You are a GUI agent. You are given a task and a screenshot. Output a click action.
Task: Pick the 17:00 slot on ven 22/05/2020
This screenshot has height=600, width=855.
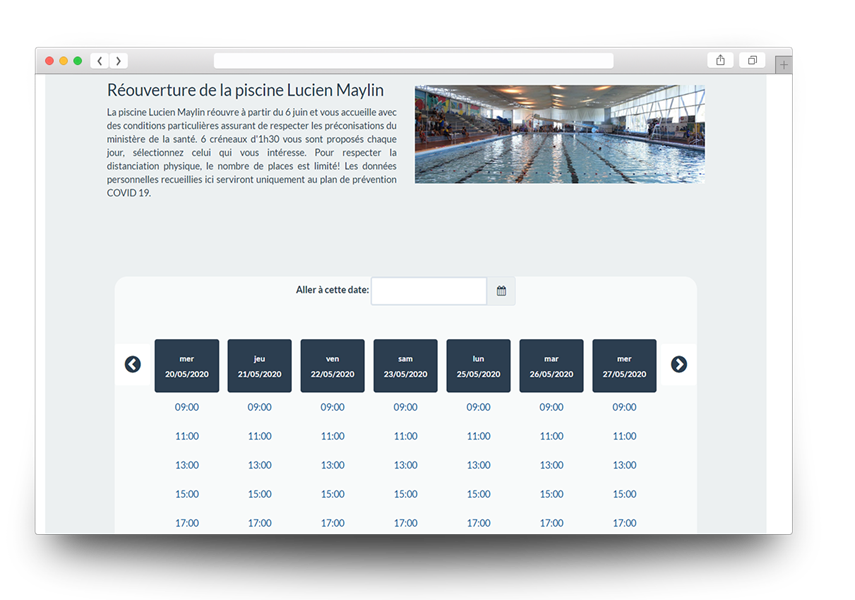click(333, 523)
